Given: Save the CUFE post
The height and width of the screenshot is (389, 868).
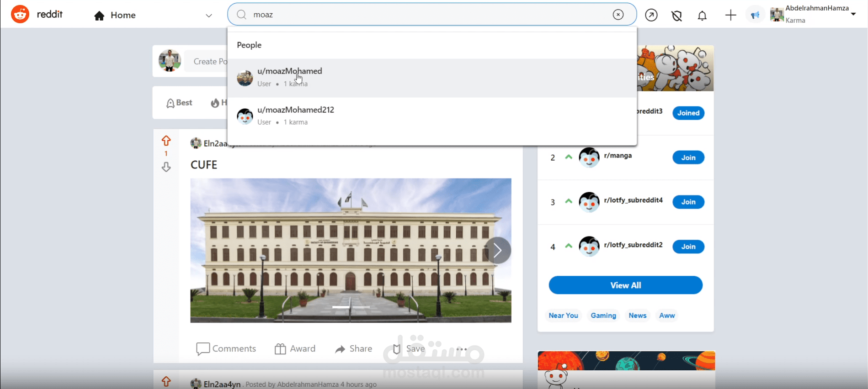Looking at the screenshot, I should click(409, 349).
